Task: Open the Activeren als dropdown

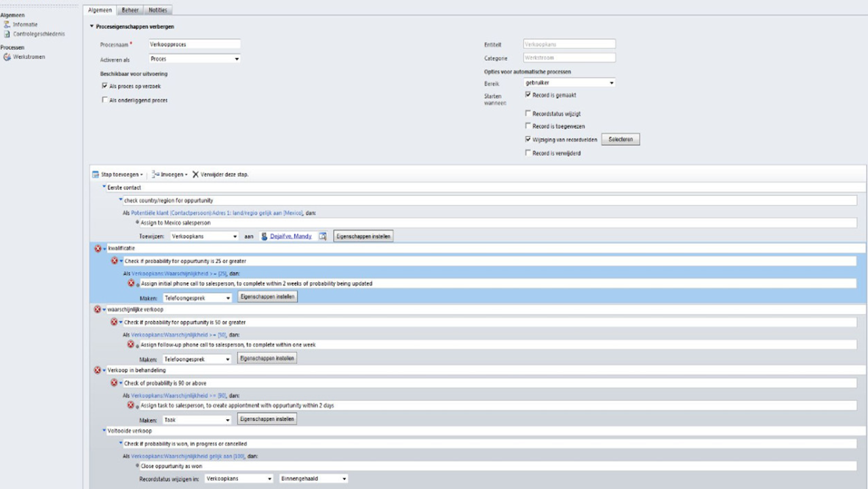Action: coord(195,59)
